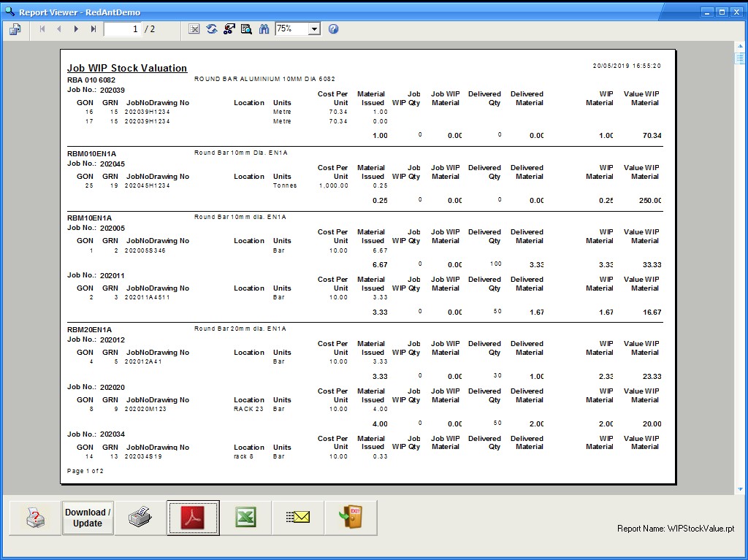Jump to the last report page
This screenshot has width=748, height=560.
(93, 29)
